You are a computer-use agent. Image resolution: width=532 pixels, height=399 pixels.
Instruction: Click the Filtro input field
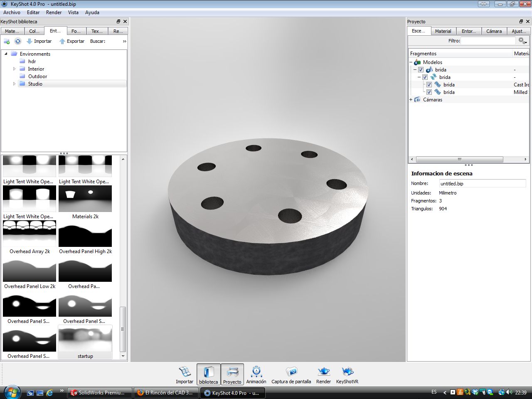click(488, 41)
